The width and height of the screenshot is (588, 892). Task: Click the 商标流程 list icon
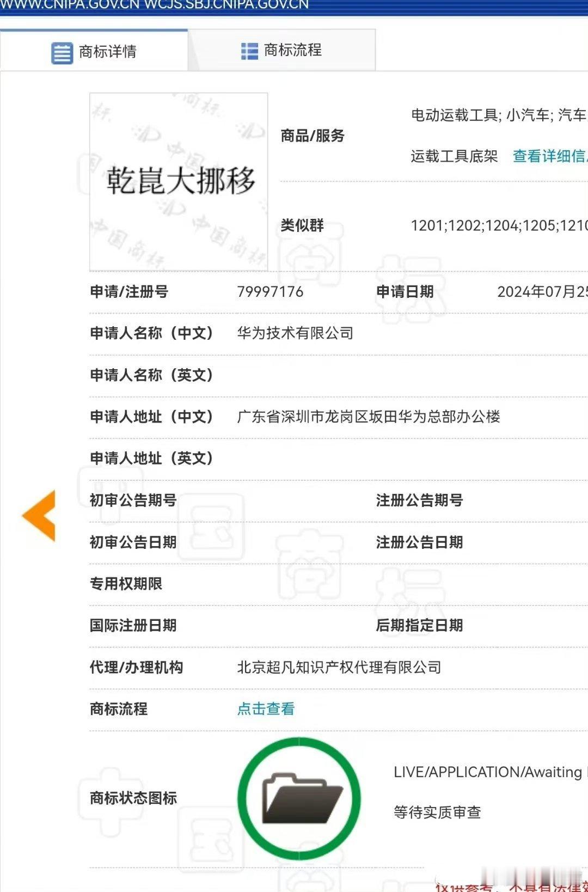click(249, 51)
